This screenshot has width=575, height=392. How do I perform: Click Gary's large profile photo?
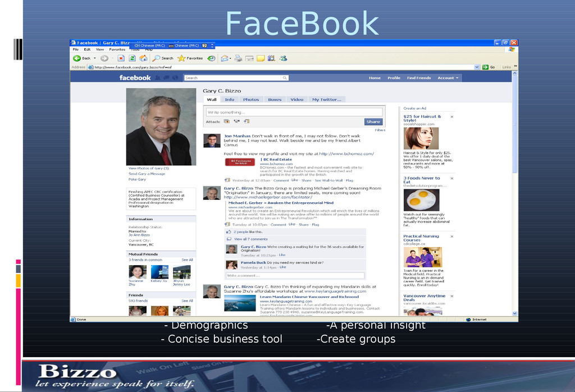(x=161, y=127)
